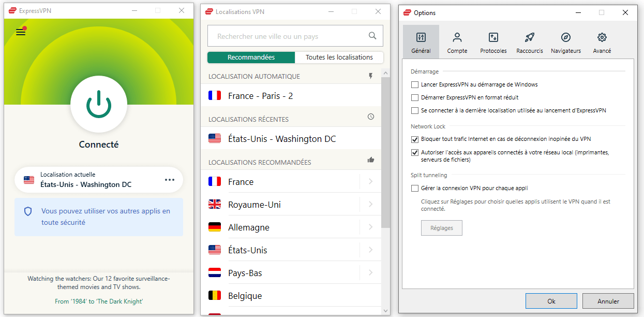Open the Navigateurs compass icon
This screenshot has height=317, width=644.
tap(565, 37)
